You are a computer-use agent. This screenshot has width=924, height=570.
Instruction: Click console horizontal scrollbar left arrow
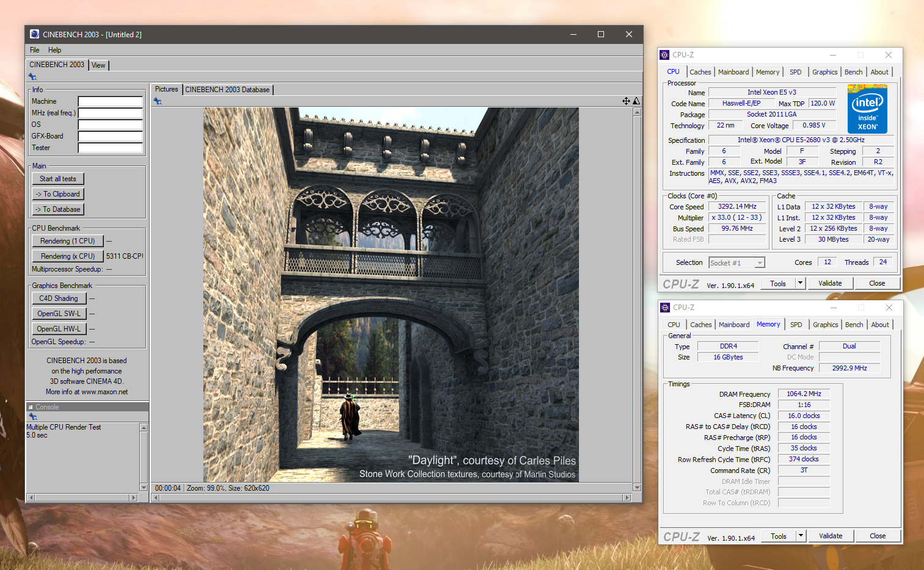coord(31,498)
